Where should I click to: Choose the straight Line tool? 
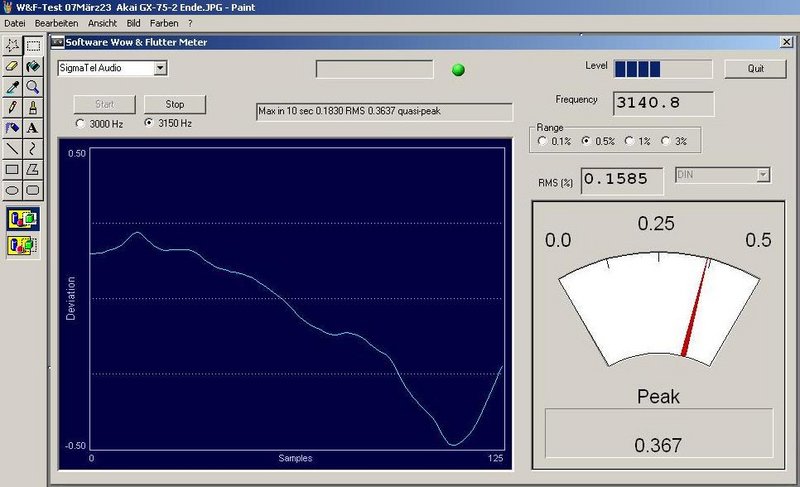pos(12,149)
